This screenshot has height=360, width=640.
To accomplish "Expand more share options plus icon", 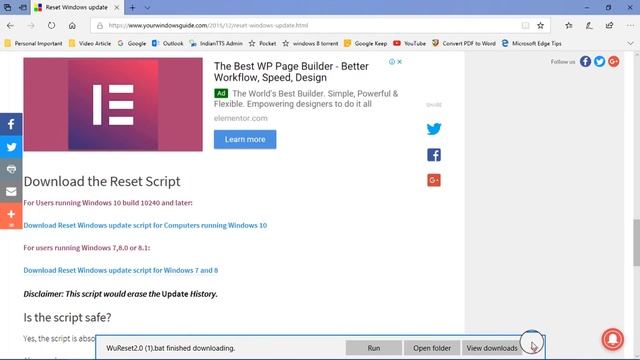I will (11, 214).
